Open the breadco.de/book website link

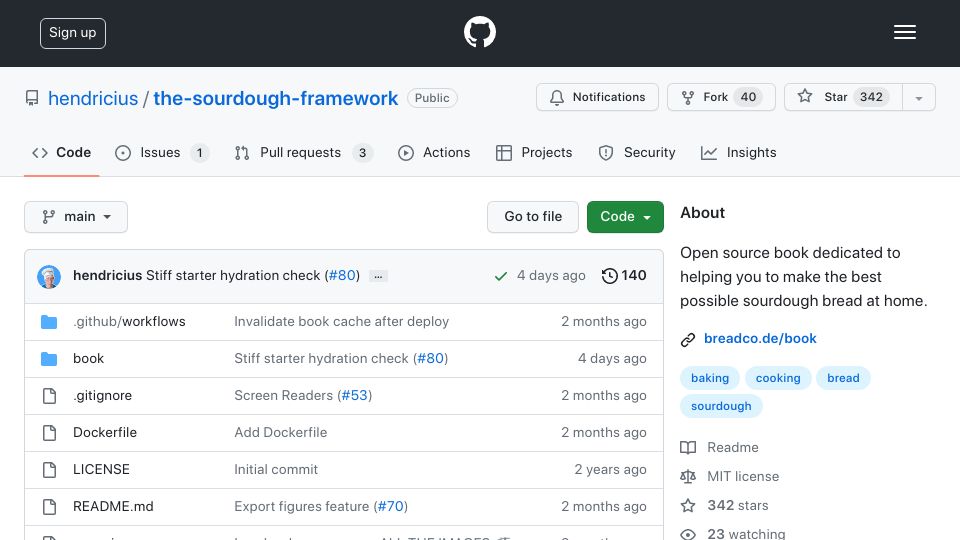760,339
